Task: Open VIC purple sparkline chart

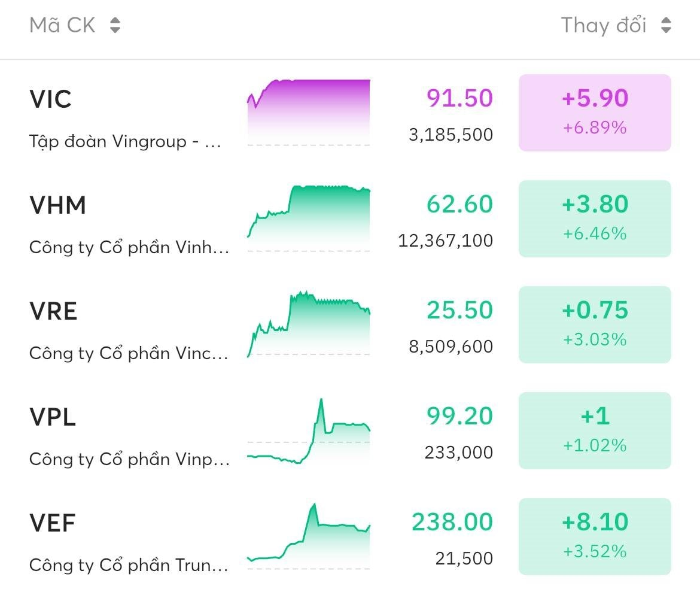Action: pyautogui.click(x=309, y=113)
